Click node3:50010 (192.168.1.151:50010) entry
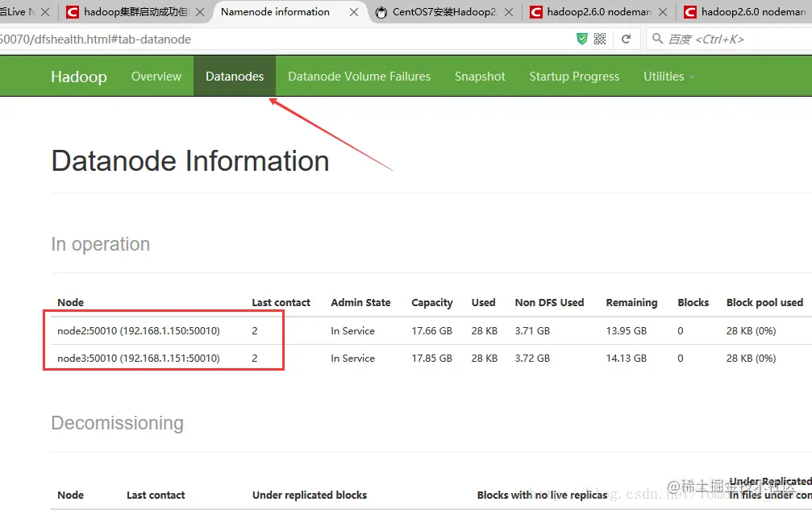Screen dimensions: 812x510 coord(138,359)
